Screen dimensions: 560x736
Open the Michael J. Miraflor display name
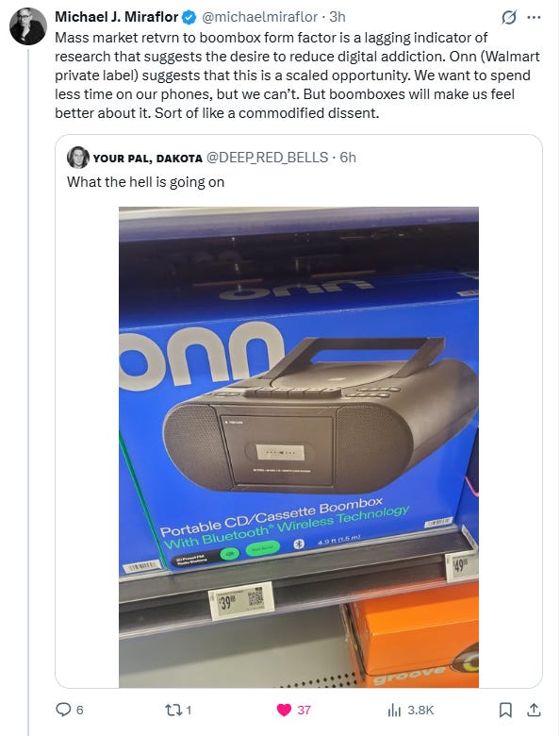click(x=117, y=17)
